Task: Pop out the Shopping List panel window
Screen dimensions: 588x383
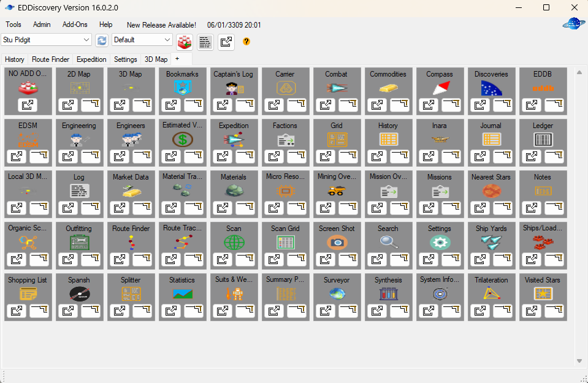Action: coord(17,311)
